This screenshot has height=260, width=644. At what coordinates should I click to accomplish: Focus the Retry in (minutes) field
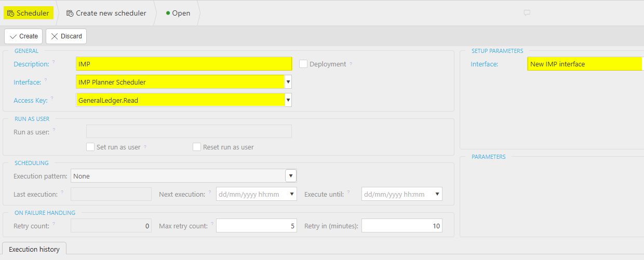pyautogui.click(x=401, y=226)
